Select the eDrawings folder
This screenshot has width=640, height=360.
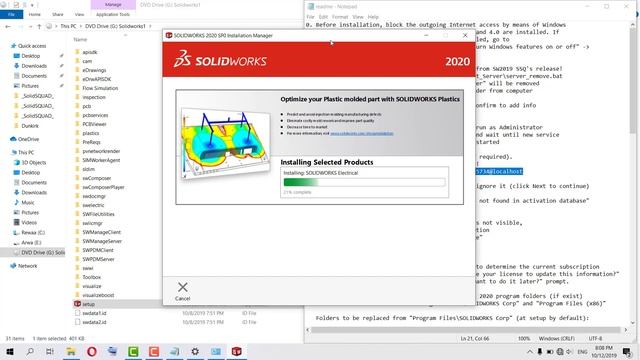point(94,70)
